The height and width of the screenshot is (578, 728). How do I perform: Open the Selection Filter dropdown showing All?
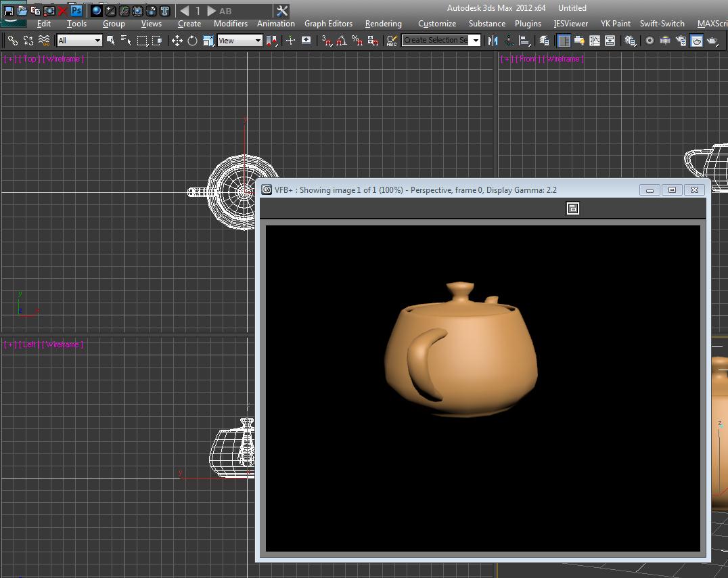pyautogui.click(x=78, y=41)
